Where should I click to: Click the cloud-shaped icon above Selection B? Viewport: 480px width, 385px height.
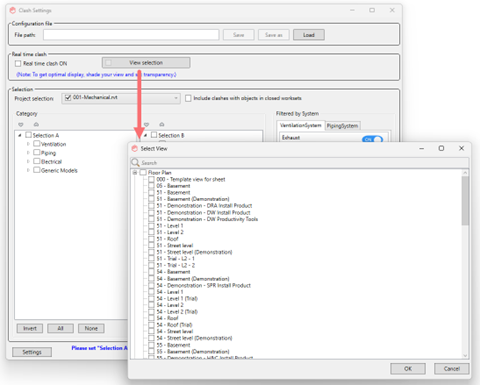point(162,124)
